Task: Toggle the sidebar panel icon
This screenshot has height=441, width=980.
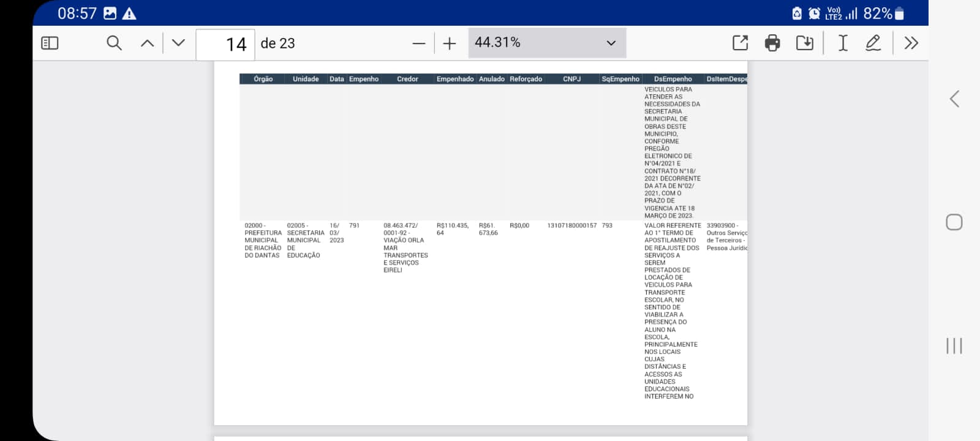Action: click(50, 43)
